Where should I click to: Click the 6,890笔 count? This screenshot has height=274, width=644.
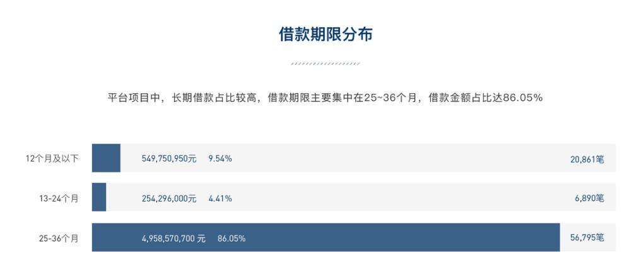coord(589,198)
